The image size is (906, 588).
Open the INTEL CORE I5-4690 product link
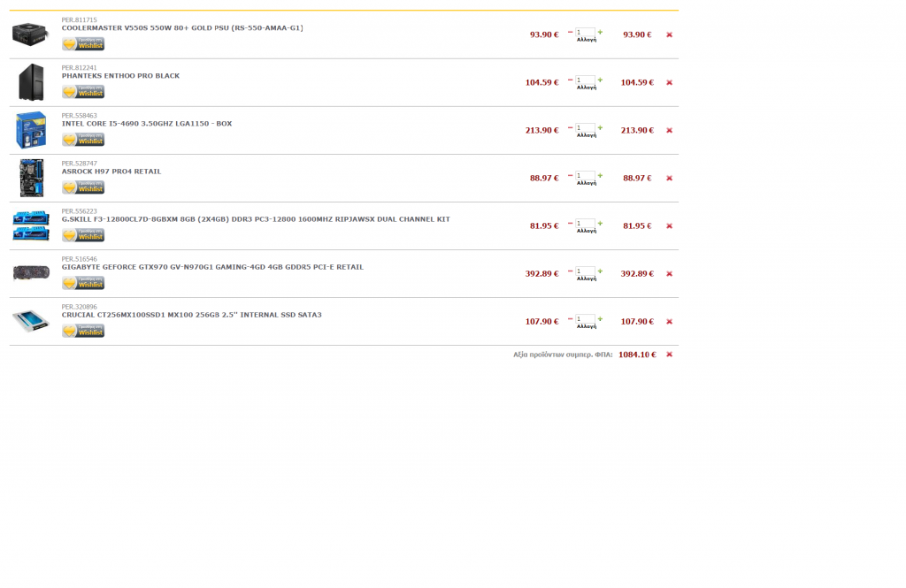click(x=147, y=124)
